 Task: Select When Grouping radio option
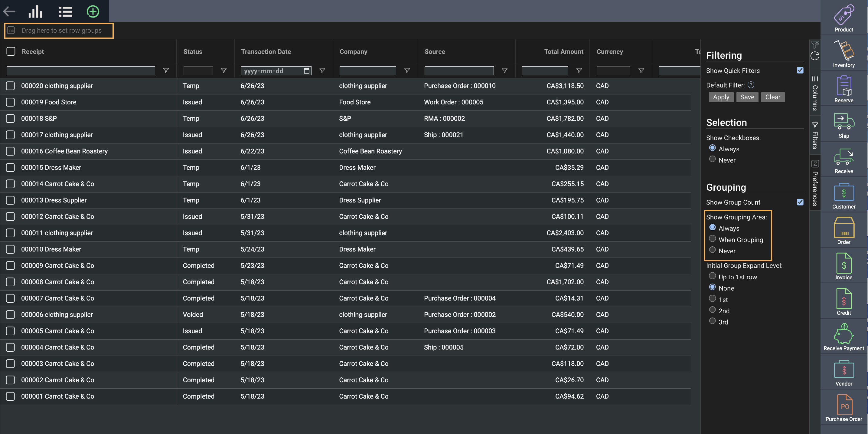(x=712, y=239)
